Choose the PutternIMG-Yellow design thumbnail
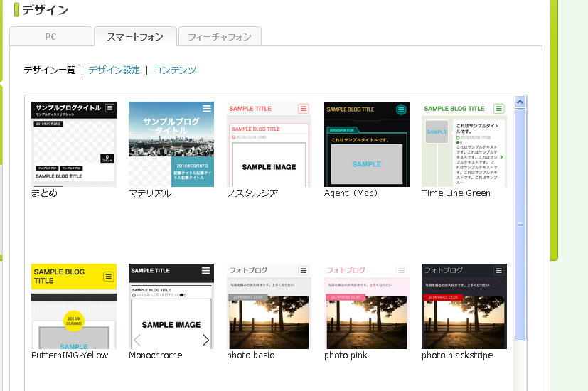This screenshot has width=588, height=391. (x=74, y=306)
